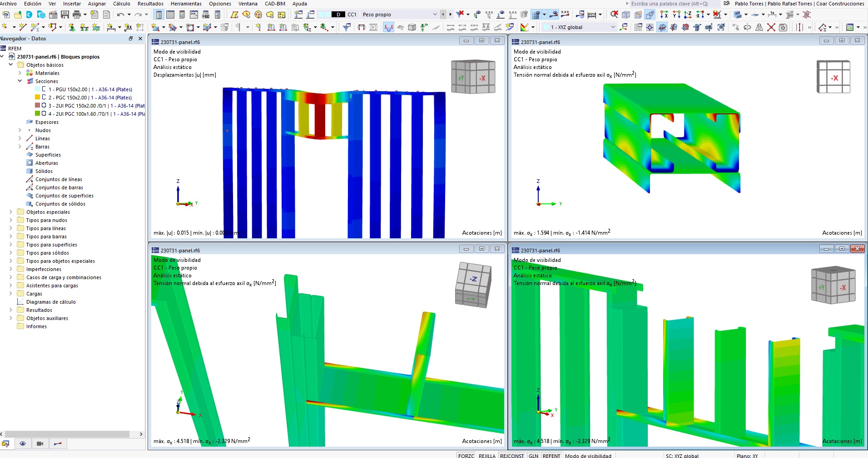Click the screenshot camera icon in toolbar
868x458 pixels.
tap(783, 27)
